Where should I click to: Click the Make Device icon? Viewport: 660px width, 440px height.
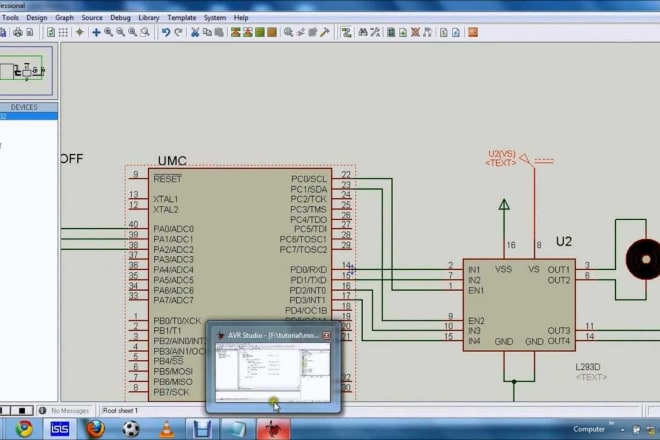(301, 32)
